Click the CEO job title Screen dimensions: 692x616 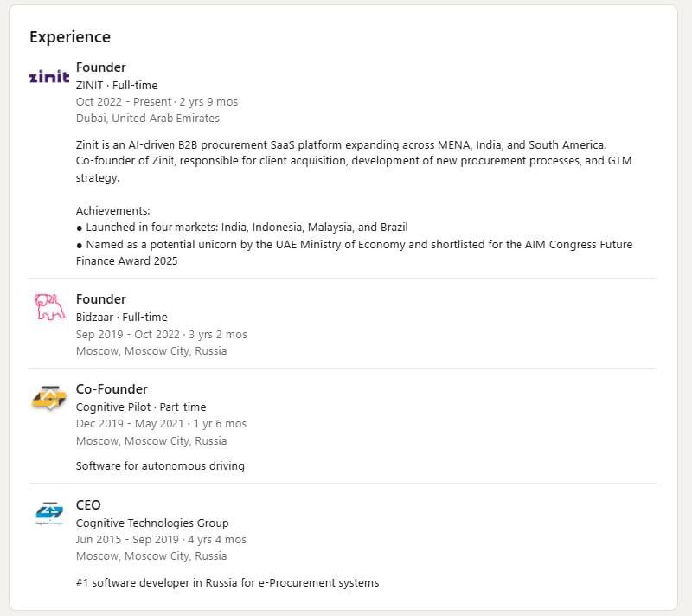tap(88, 505)
